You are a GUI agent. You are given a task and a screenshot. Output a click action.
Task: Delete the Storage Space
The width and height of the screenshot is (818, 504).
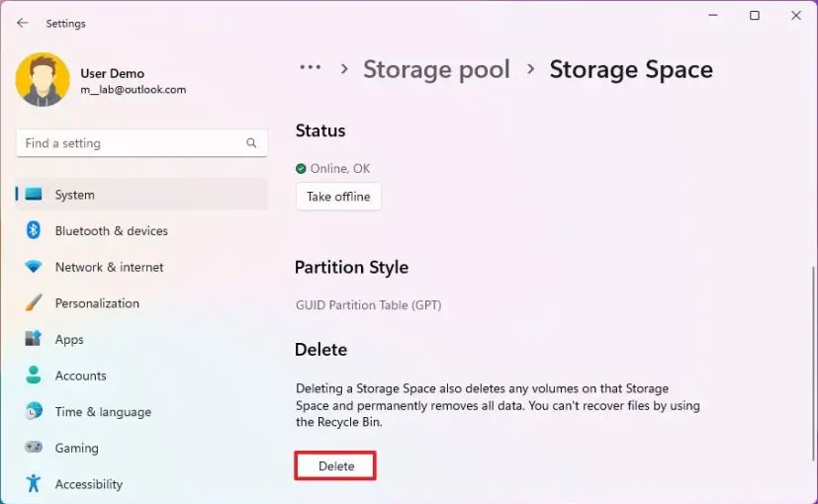click(x=335, y=465)
